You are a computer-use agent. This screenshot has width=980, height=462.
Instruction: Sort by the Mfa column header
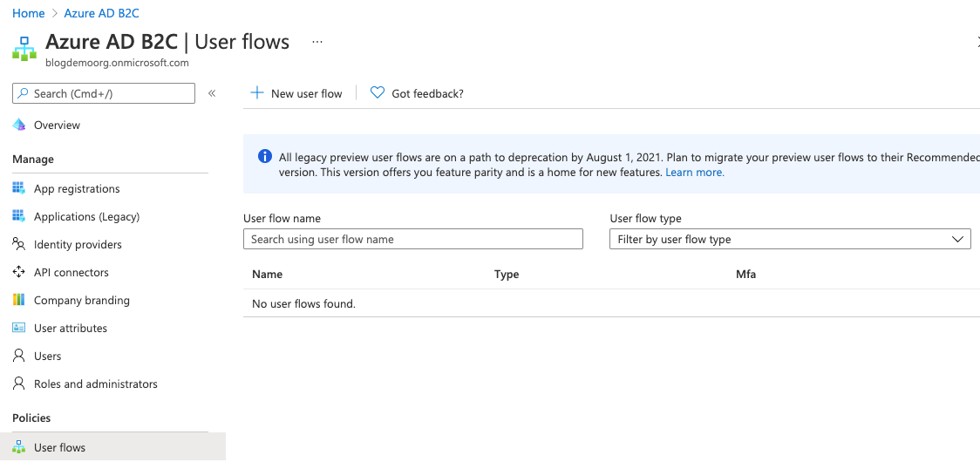746,274
